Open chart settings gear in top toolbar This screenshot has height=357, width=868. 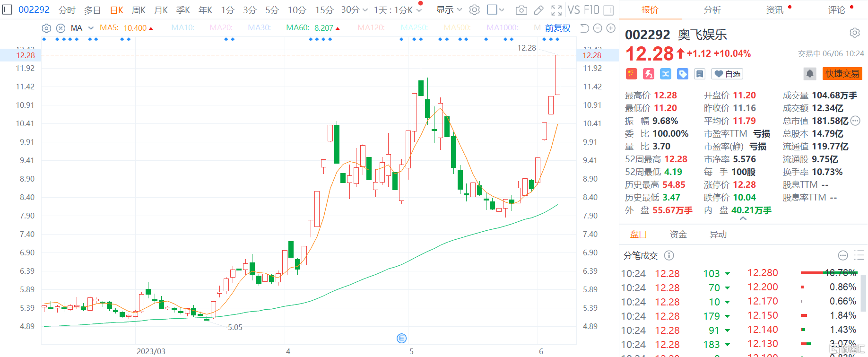click(x=475, y=10)
